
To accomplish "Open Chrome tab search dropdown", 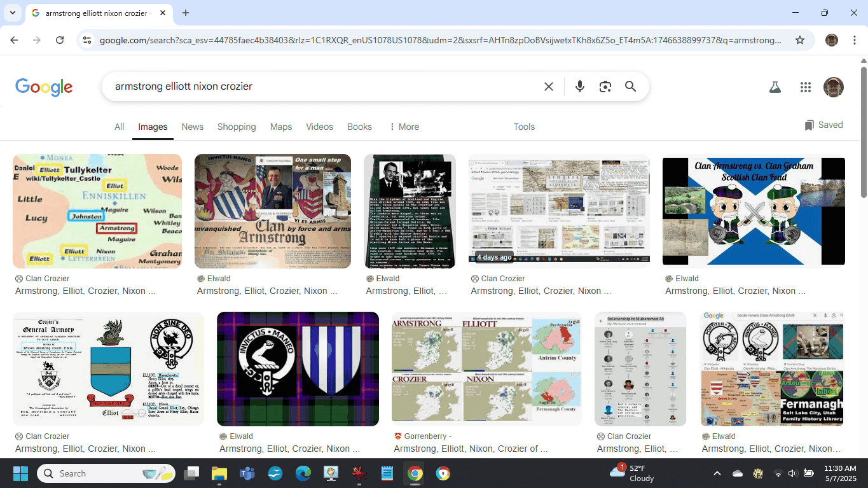I will (x=12, y=13).
